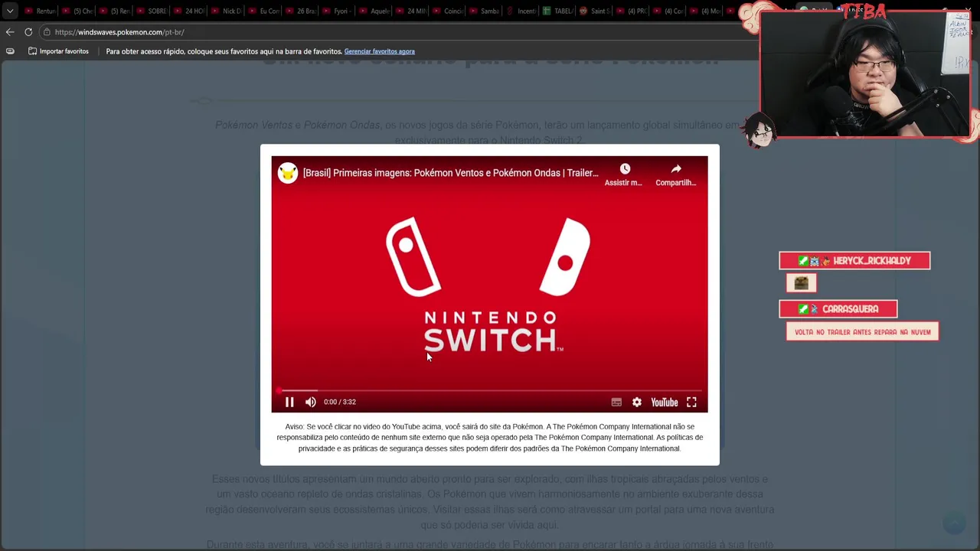This screenshot has height=551, width=980.
Task: Click the video time display 0:00 / 3:32
Action: coord(339,402)
